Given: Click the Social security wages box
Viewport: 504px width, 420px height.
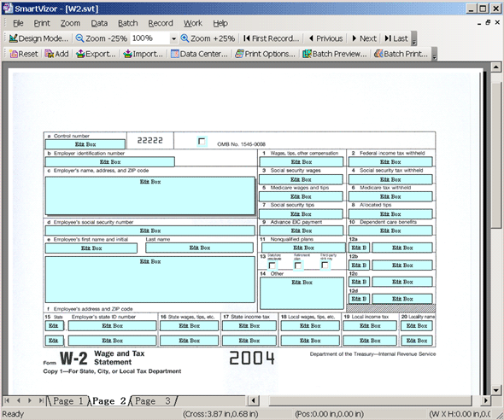Looking at the screenshot, I should coord(301,179).
